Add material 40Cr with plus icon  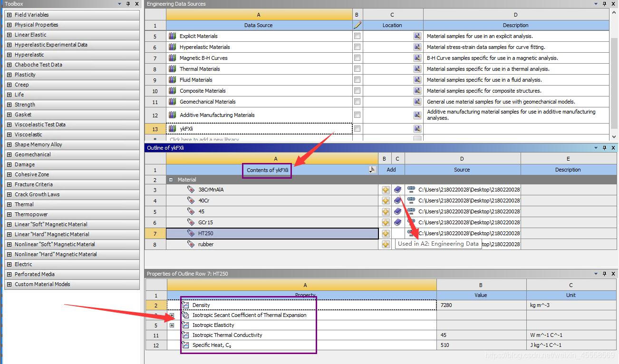[385, 201]
